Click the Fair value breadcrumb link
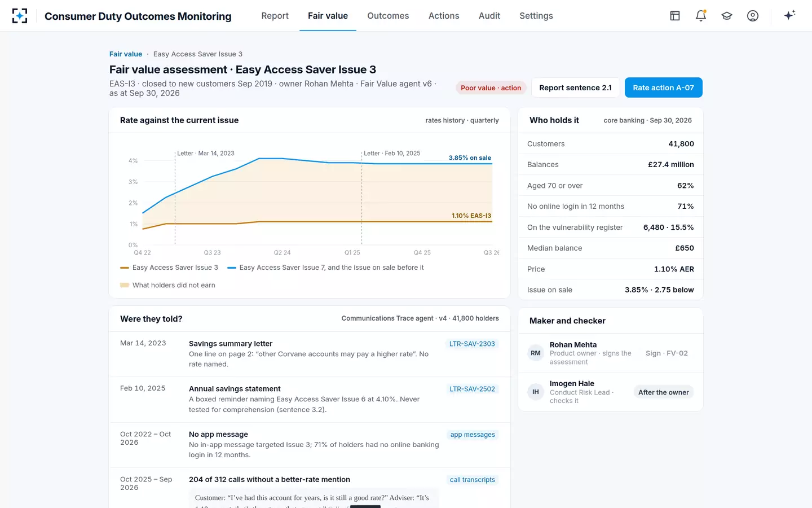The image size is (812, 508). [126, 54]
